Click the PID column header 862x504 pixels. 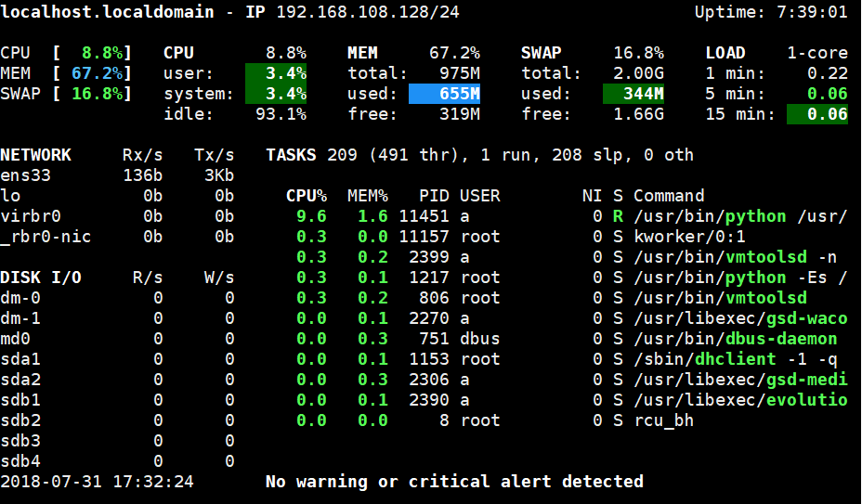[434, 196]
